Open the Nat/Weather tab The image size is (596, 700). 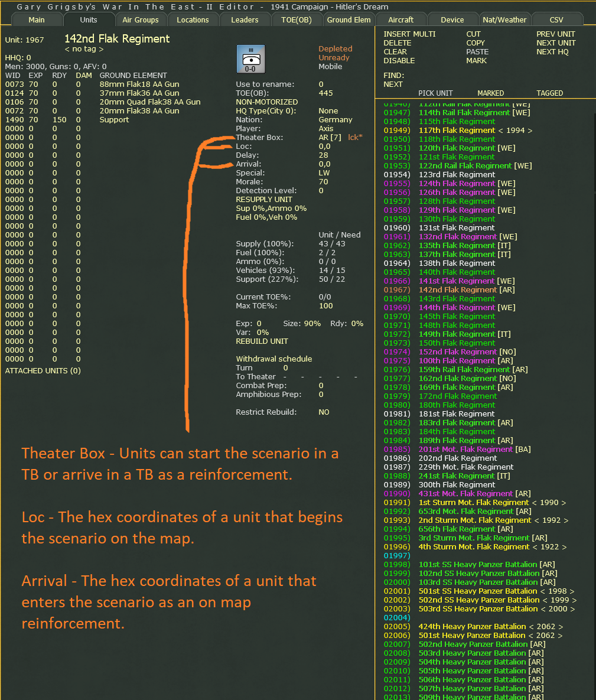504,19
